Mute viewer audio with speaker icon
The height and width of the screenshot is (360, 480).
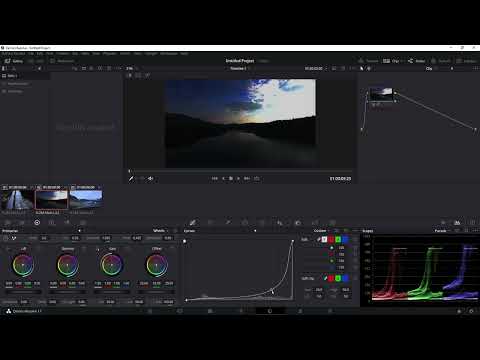151,179
